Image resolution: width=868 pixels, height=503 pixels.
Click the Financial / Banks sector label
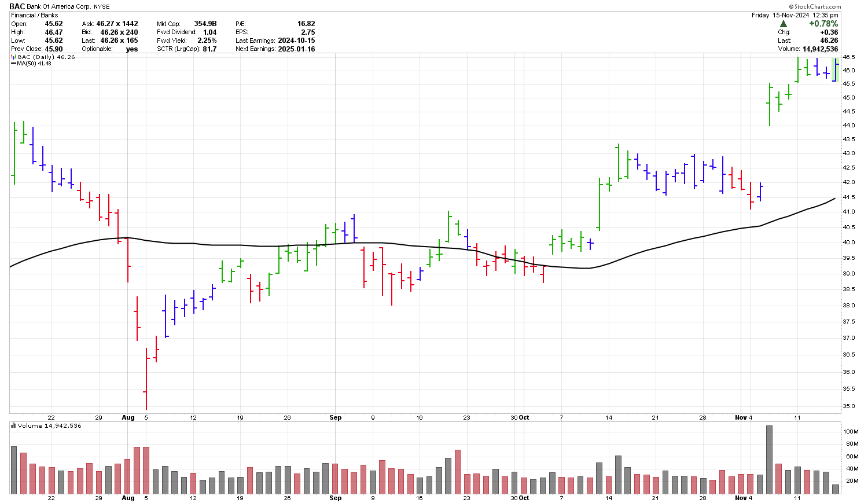[x=34, y=15]
